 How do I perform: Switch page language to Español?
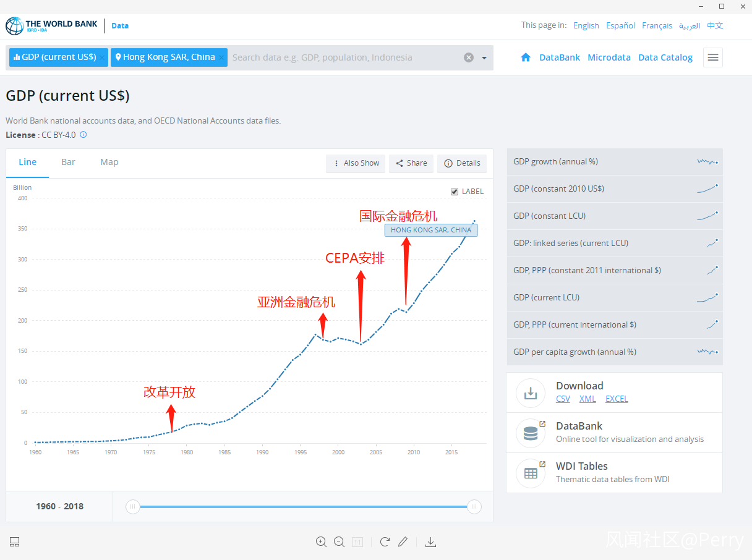[621, 25]
